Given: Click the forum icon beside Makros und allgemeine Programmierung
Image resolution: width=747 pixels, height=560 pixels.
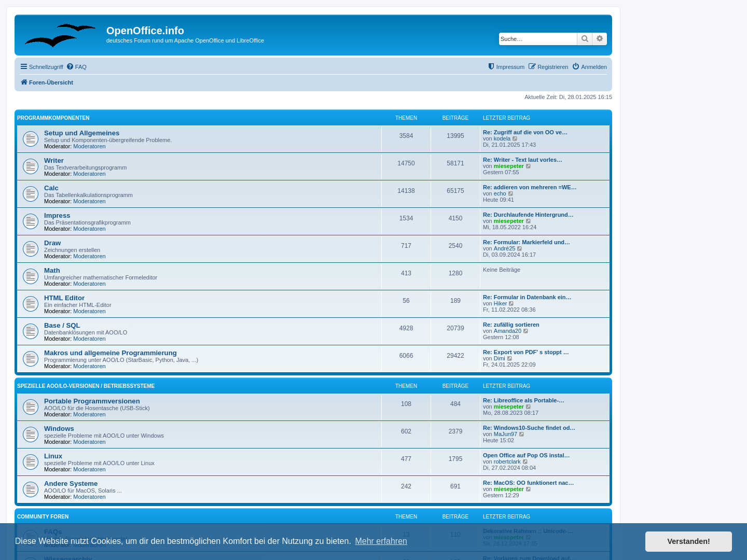Looking at the screenshot, I should click(x=31, y=359).
